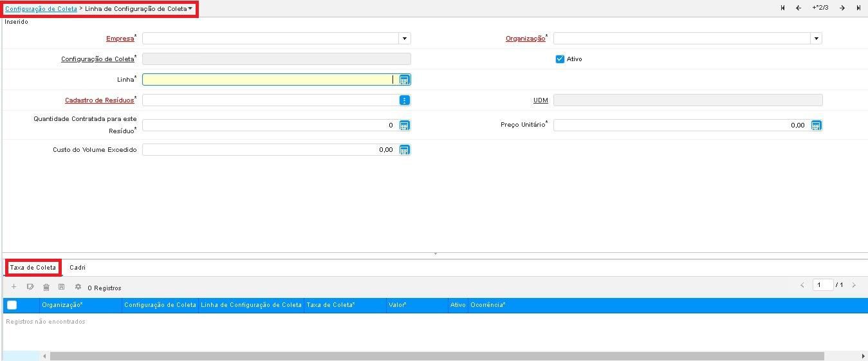This screenshot has height=361, width=868.
Task: Click the horizontal scrollbar thumb in grid
Action: click(437, 356)
